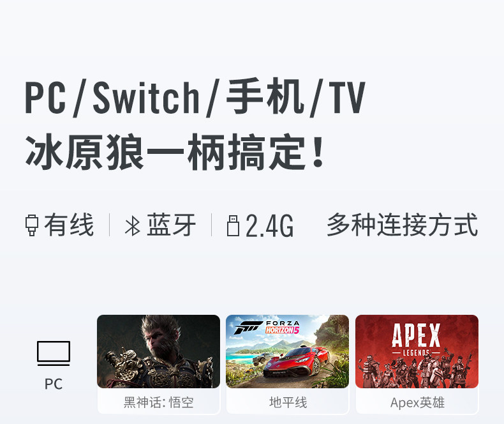Select the Apex英雄 caption label
Image resolution: width=504 pixels, height=424 pixels.
(417, 402)
